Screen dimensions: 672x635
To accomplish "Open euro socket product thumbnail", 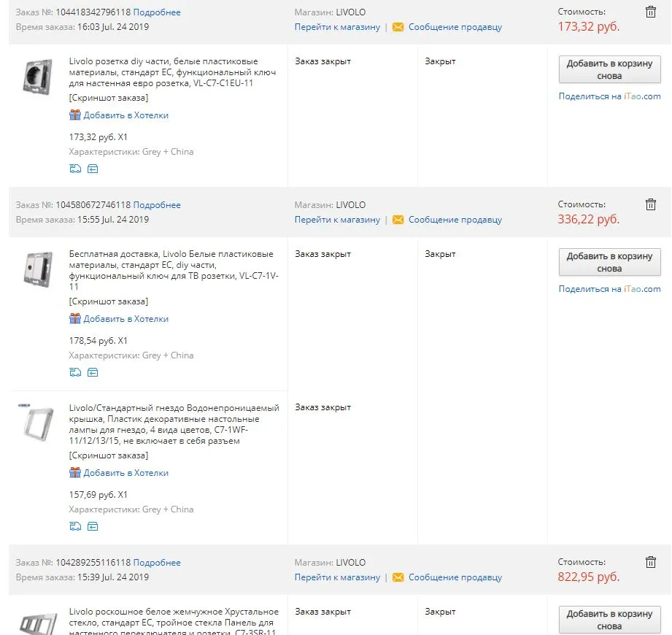I will 38,77.
